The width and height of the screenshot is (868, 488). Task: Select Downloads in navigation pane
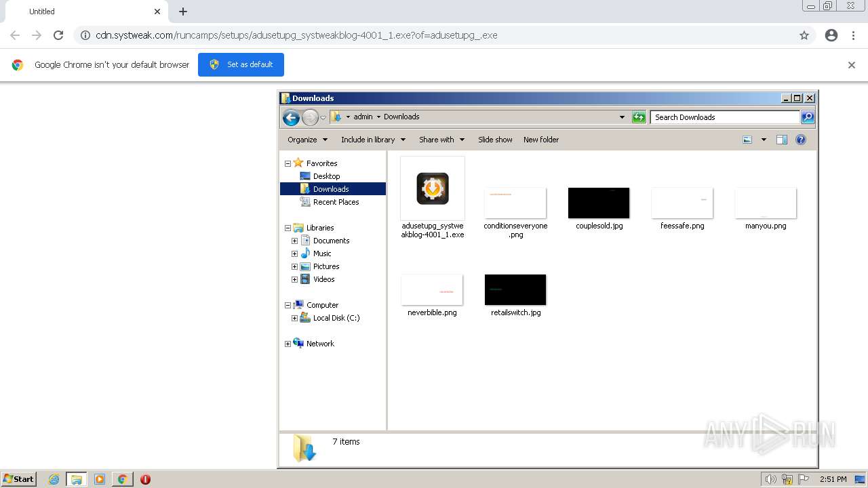(x=331, y=189)
